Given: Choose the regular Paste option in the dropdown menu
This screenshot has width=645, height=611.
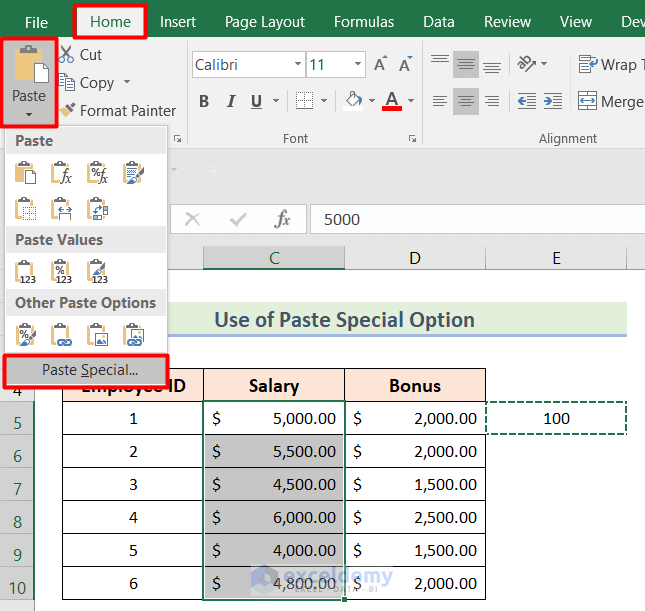Looking at the screenshot, I should (x=26, y=173).
